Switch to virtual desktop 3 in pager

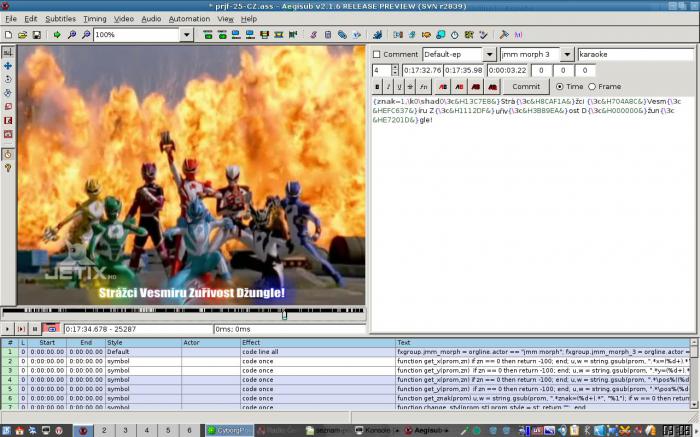[x=125, y=430]
